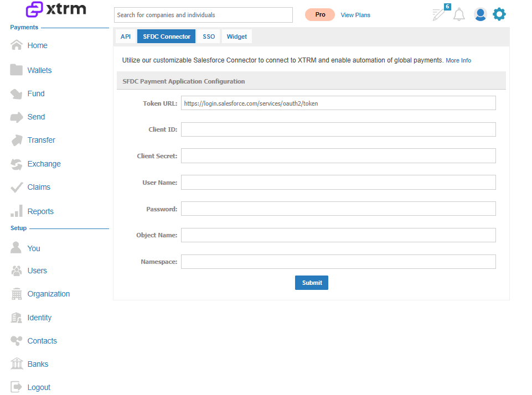Click the Send arrow icon
The height and width of the screenshot is (395, 532).
click(x=16, y=117)
